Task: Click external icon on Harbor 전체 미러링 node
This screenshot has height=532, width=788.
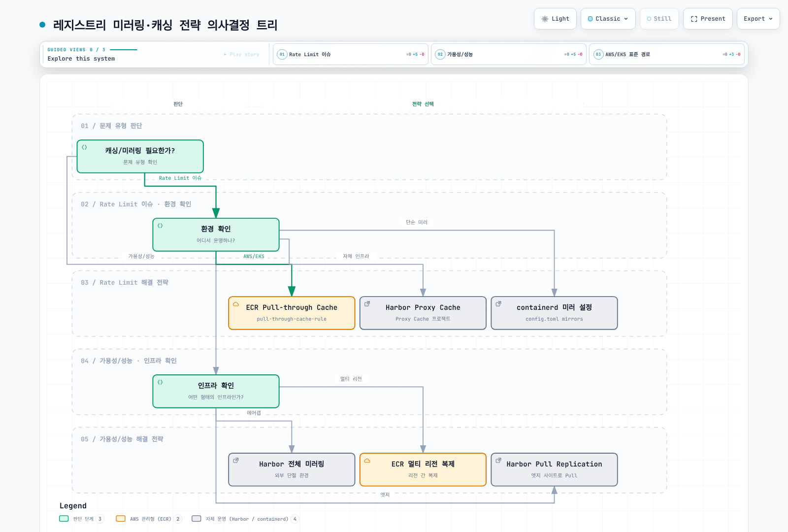Action: point(236,461)
